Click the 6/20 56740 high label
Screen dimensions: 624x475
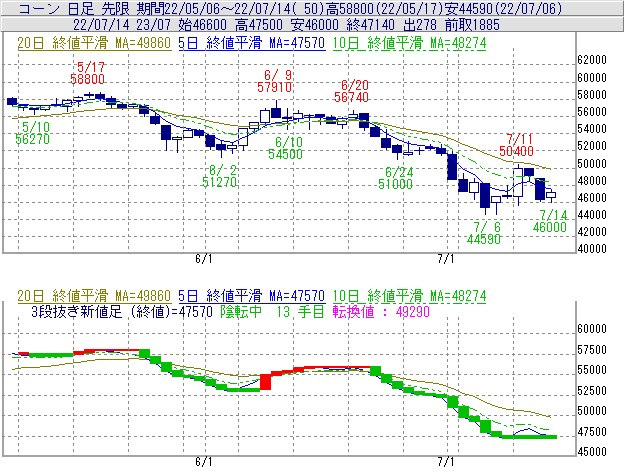tap(351, 91)
